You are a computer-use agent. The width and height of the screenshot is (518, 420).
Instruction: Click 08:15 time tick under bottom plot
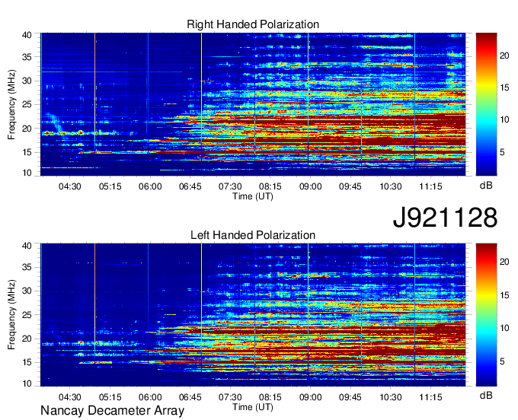coord(270,397)
